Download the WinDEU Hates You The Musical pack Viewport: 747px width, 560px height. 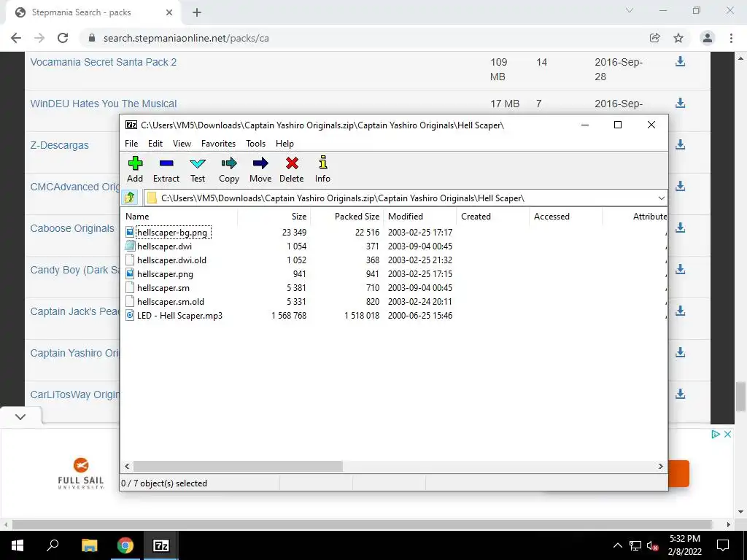[681, 103]
